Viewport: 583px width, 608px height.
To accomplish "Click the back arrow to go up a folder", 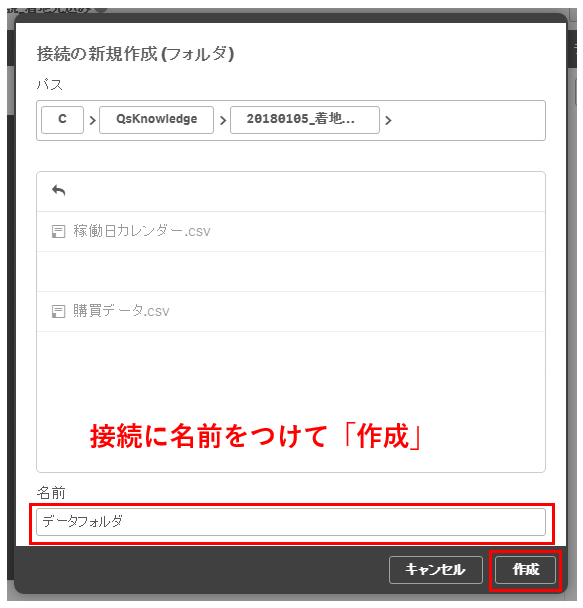I will point(59,190).
